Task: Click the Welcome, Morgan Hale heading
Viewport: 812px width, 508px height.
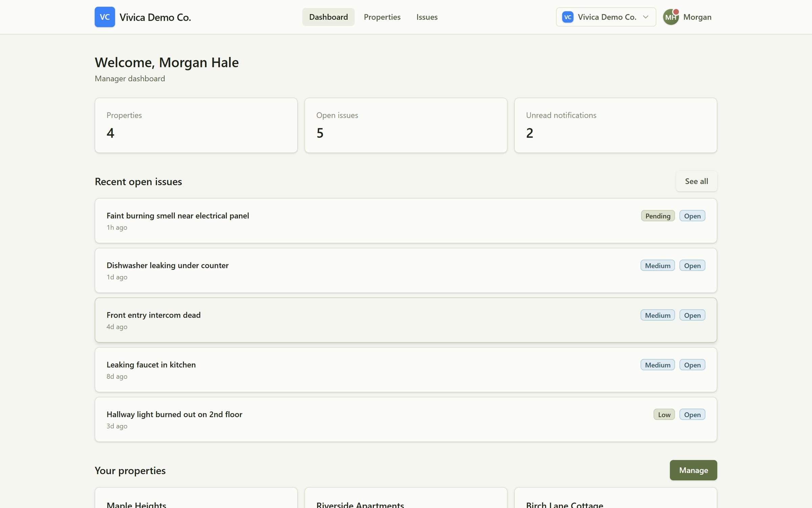Action: (166, 63)
